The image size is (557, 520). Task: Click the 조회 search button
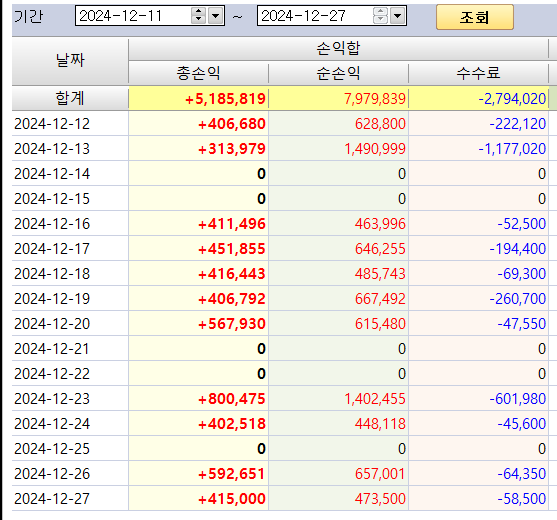tap(475, 17)
